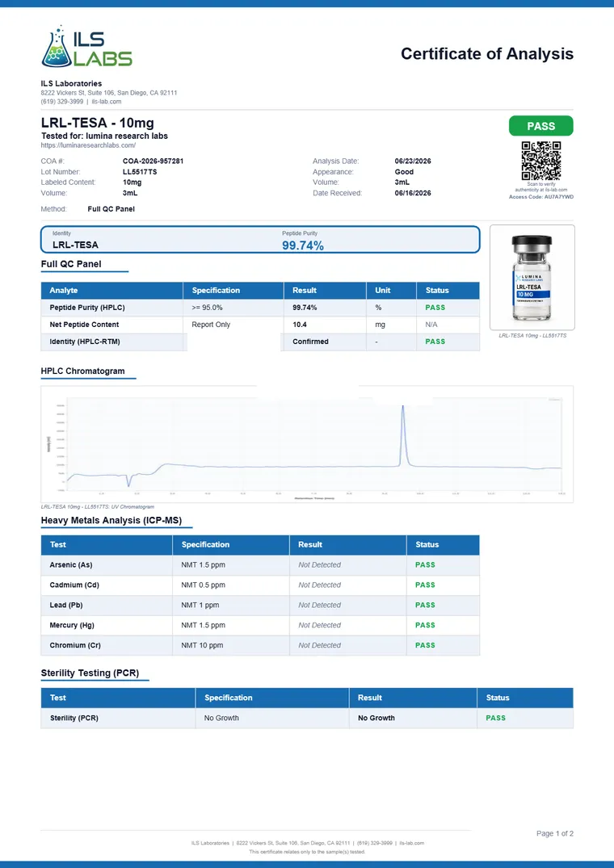Click PASS status in Chromium row

click(x=425, y=645)
